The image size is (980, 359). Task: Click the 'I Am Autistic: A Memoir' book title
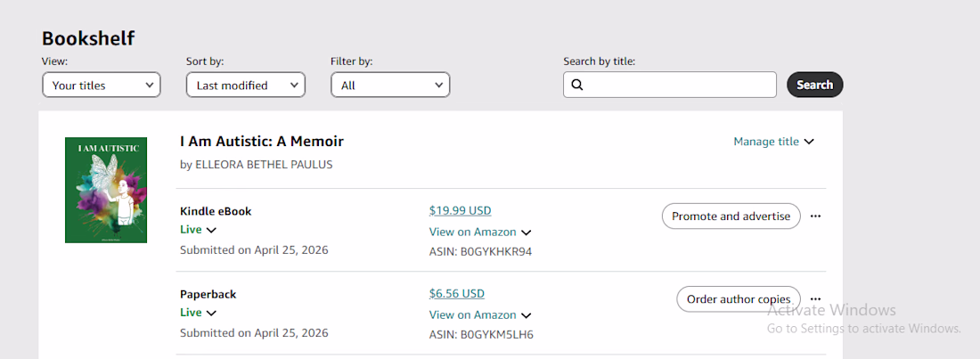[x=262, y=142]
